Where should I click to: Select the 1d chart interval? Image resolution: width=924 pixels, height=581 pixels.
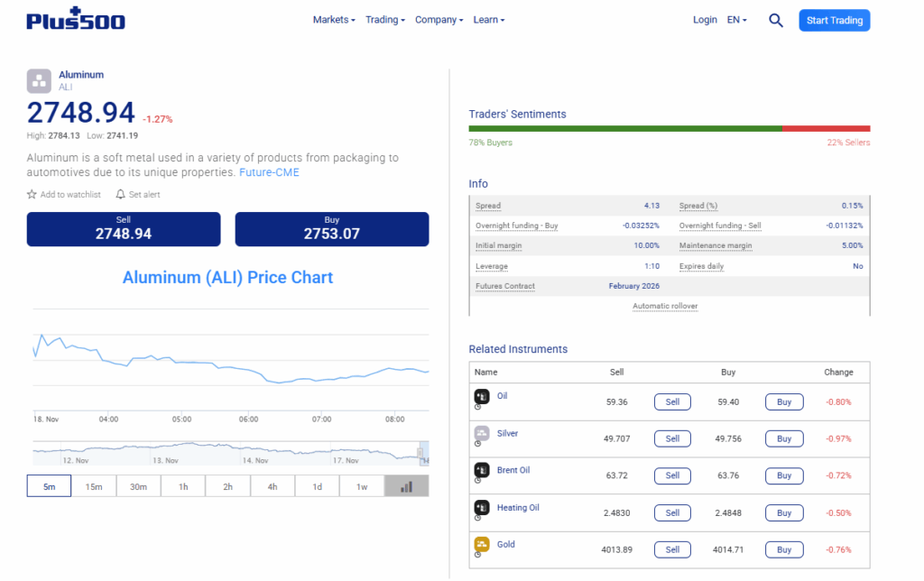click(317, 486)
